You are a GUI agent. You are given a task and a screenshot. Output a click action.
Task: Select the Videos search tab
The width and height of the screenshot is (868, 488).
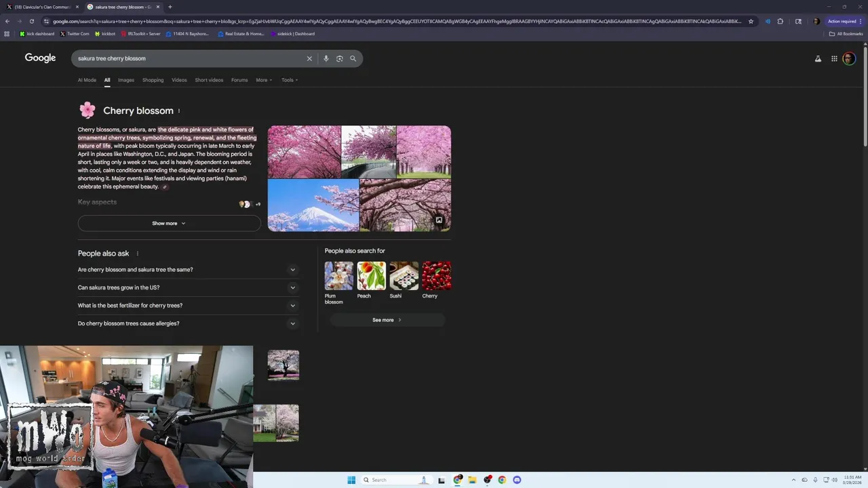pos(179,80)
